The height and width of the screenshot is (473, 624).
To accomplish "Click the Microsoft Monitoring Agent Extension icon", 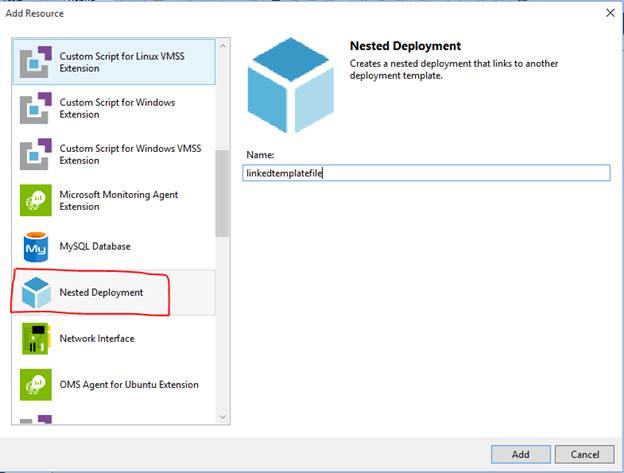I will (x=36, y=200).
